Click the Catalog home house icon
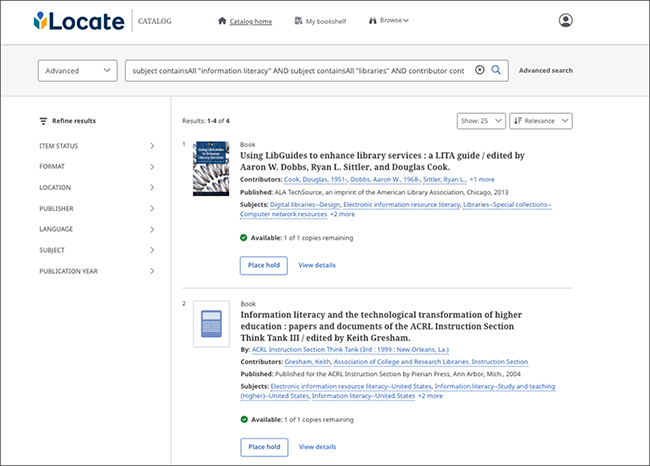This screenshot has width=650, height=466. click(222, 21)
